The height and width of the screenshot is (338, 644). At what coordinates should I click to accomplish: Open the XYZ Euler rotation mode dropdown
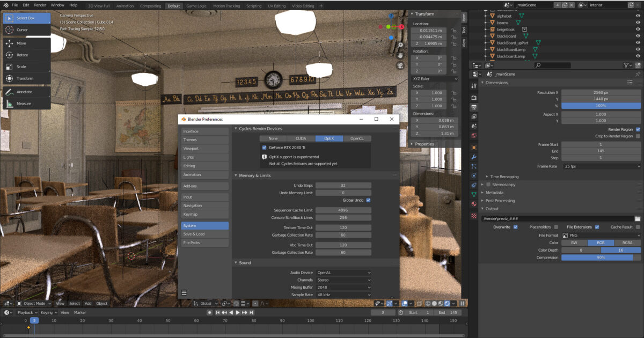(435, 79)
